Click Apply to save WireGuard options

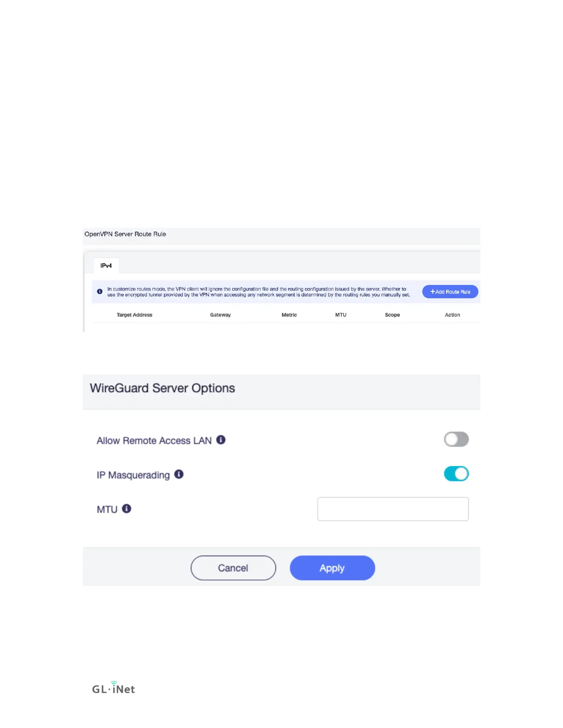333,568
